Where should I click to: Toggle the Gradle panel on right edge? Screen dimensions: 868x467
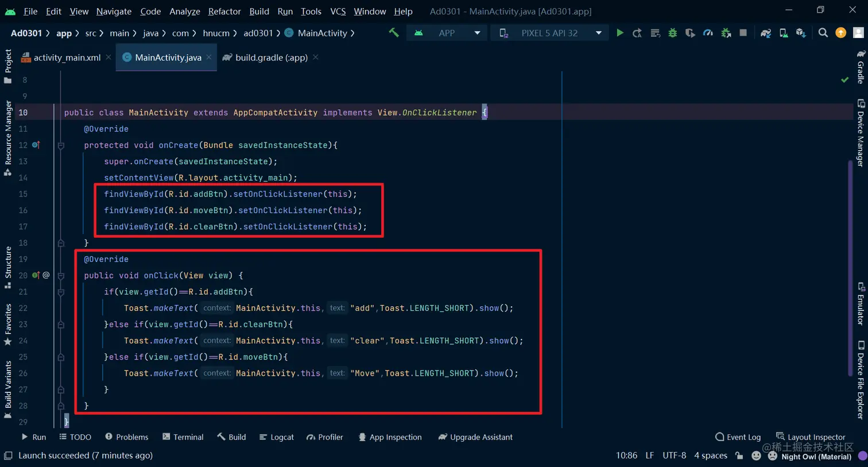[x=861, y=67]
